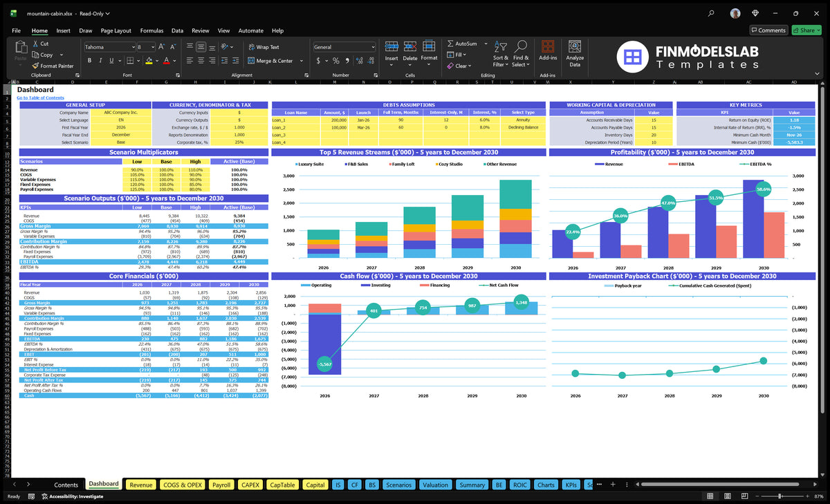This screenshot has height=504, width=830.
Task: Open the Tahoma font name dropdown
Action: click(132, 47)
